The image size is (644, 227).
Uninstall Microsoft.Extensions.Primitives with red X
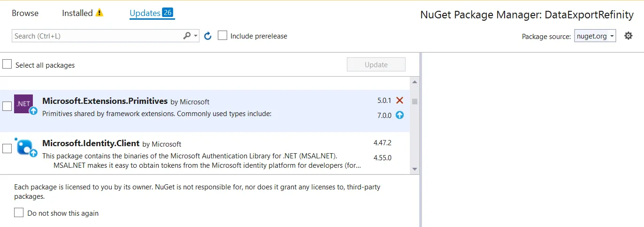399,100
